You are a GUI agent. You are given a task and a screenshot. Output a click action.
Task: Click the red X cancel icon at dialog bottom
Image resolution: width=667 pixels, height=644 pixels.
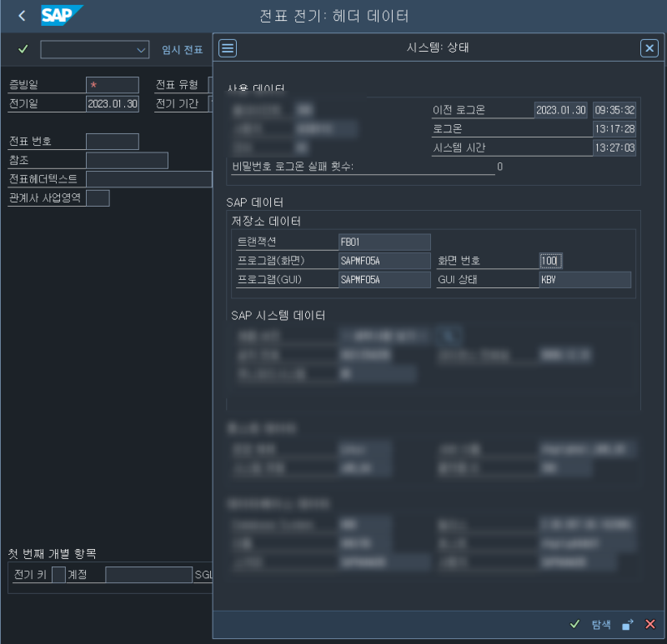point(650,624)
